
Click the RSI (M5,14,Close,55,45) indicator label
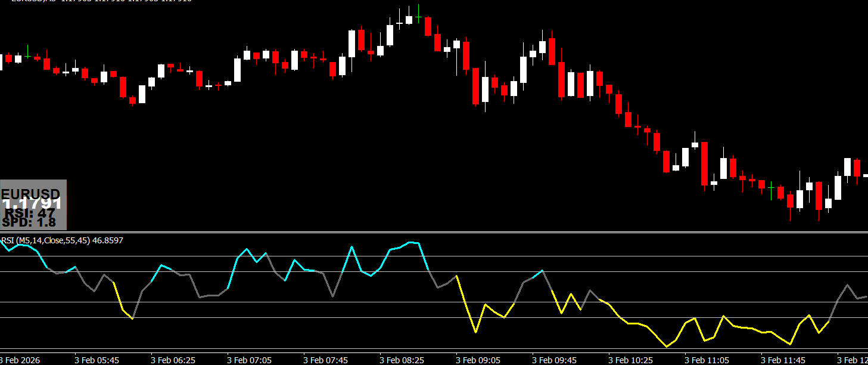pos(62,240)
